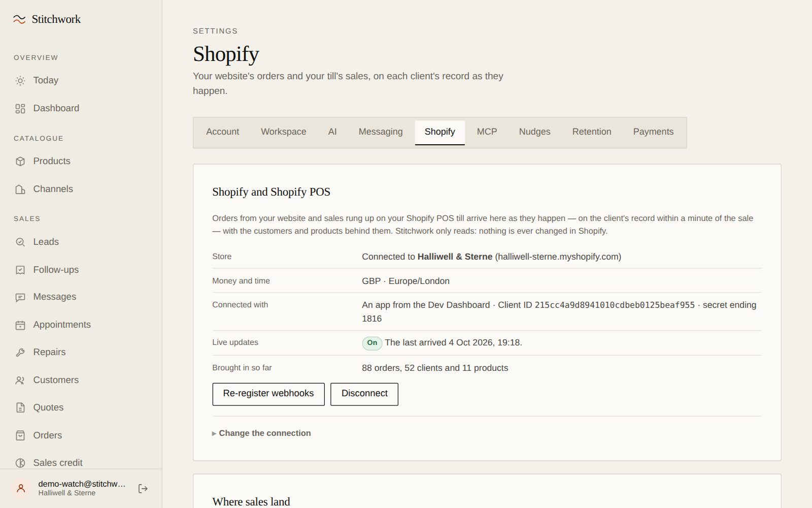Viewport: 812px width, 508px height.
Task: Click the Channels storefront icon
Action: pyautogui.click(x=20, y=189)
